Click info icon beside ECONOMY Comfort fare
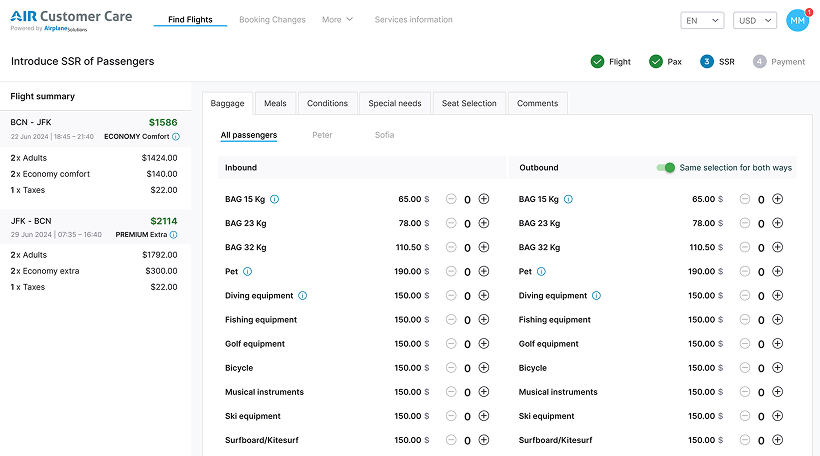Screen dimensions: 820x456 pyautogui.click(x=176, y=136)
